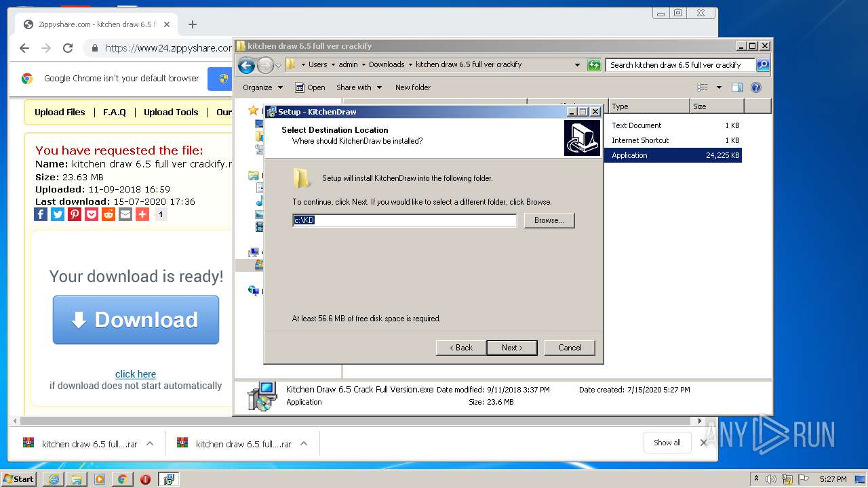Click the Type column header
868x488 pixels.
pyautogui.click(x=649, y=106)
